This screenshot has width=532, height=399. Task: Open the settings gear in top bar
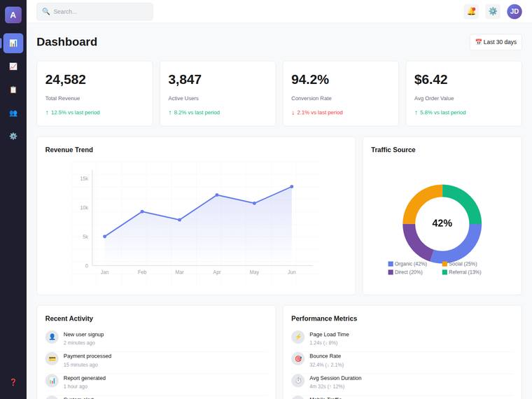pos(493,11)
